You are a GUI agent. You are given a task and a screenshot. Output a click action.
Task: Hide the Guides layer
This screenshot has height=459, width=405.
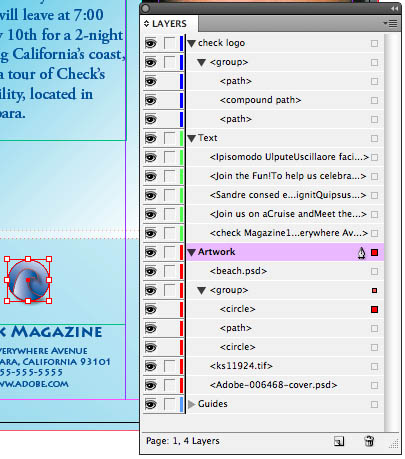pos(151,404)
